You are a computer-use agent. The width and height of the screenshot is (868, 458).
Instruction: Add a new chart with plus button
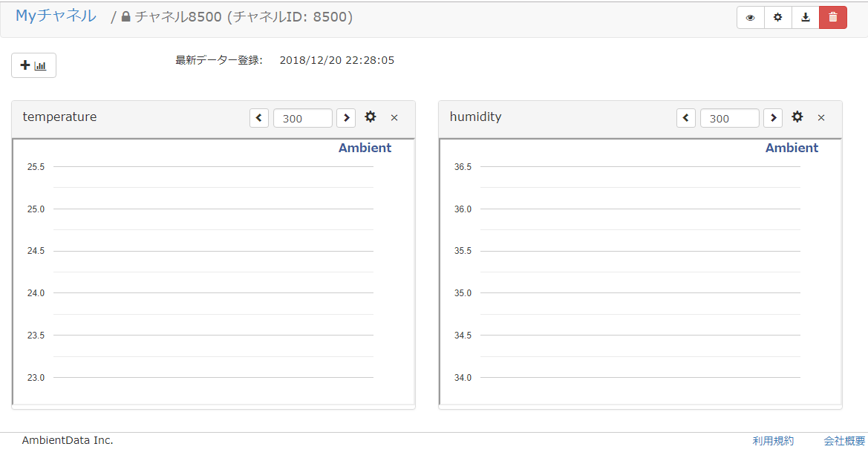(33, 65)
